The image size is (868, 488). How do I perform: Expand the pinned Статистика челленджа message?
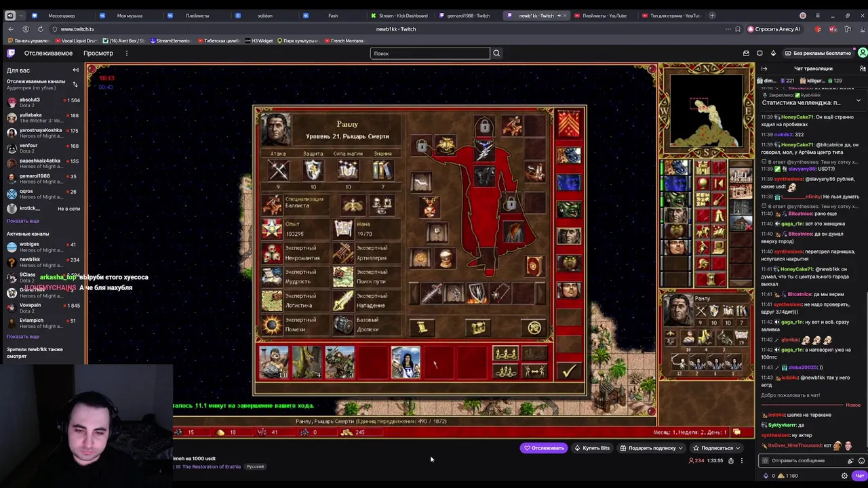(859, 100)
